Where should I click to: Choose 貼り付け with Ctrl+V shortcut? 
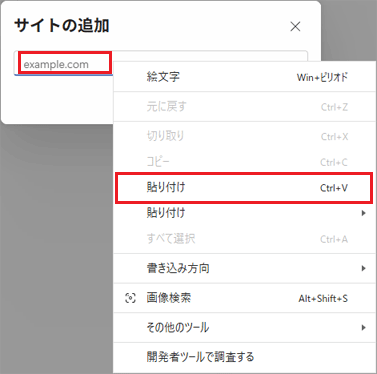pyautogui.click(x=245, y=188)
